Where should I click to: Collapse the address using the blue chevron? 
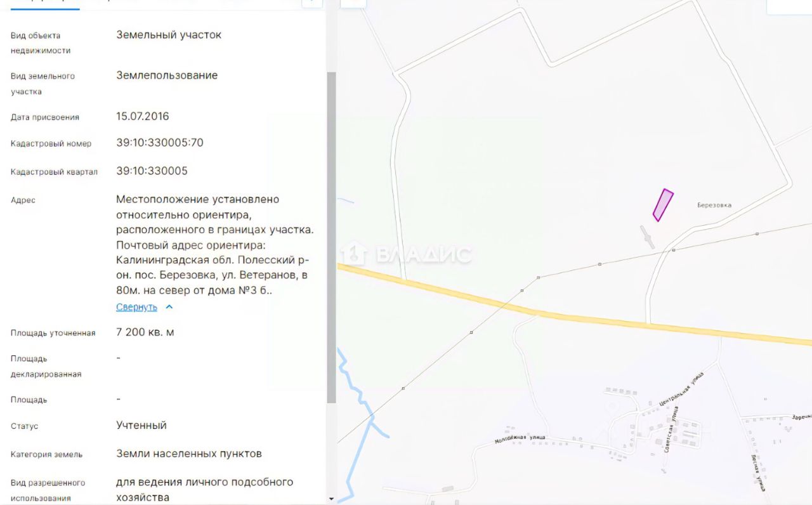pyautogui.click(x=169, y=307)
